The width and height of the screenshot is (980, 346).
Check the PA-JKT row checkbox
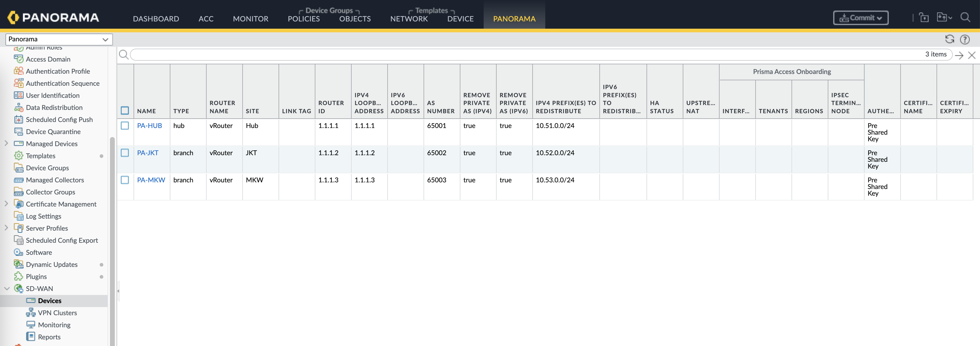(x=125, y=153)
